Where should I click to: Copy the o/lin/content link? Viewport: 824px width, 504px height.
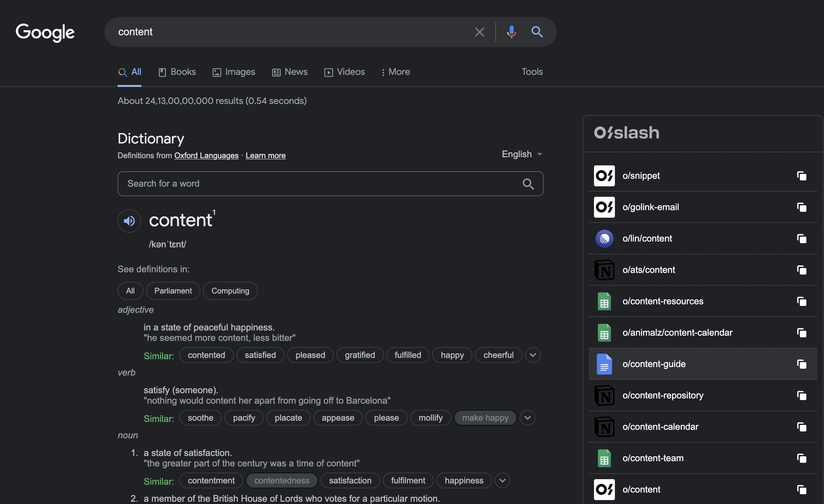pyautogui.click(x=801, y=239)
